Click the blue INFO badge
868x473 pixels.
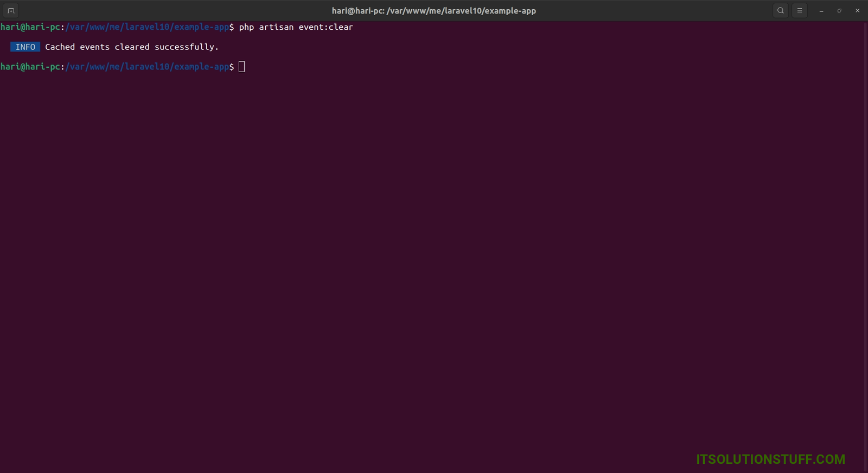tap(25, 47)
